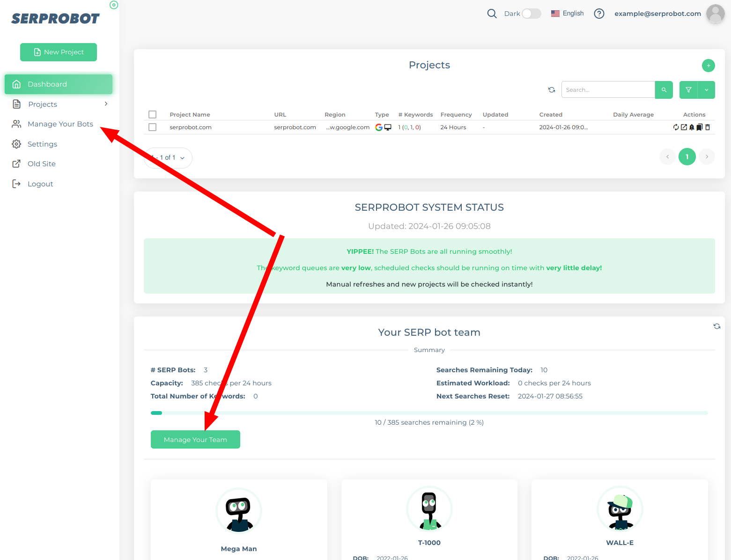Toggle the Dark mode switch
731x560 pixels.
(532, 14)
